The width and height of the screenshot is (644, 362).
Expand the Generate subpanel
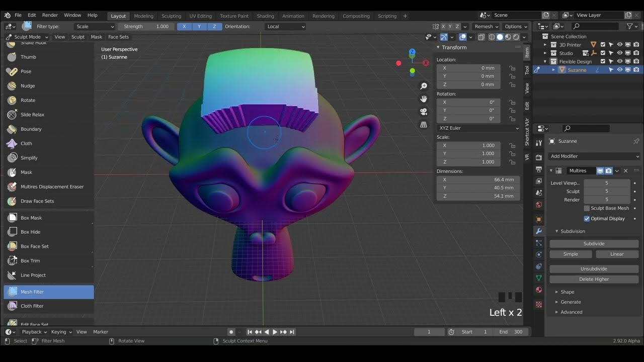point(571,302)
